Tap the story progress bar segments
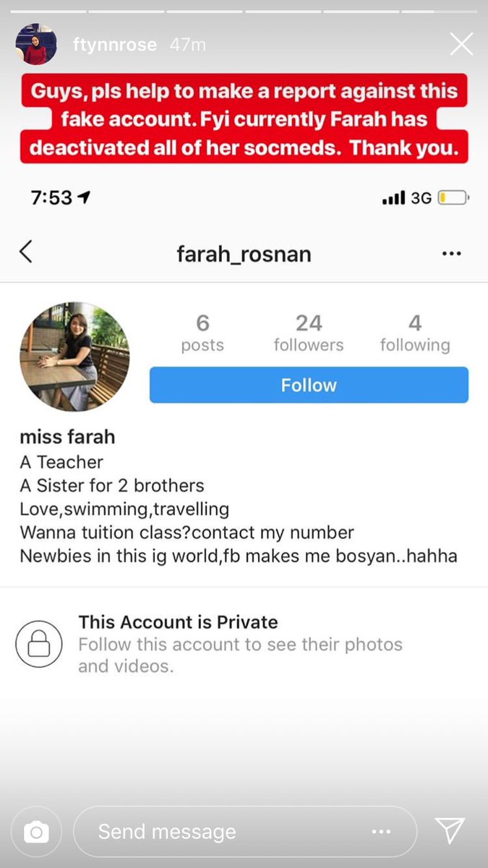The image size is (488, 868). point(244,12)
